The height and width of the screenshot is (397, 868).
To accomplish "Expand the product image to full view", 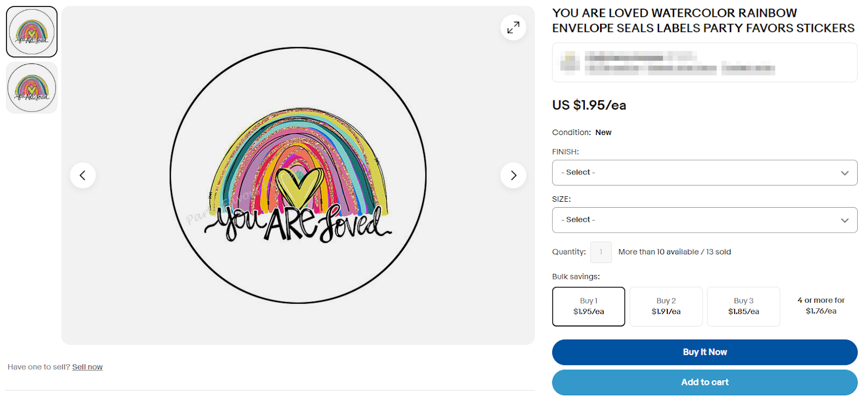I will [513, 27].
